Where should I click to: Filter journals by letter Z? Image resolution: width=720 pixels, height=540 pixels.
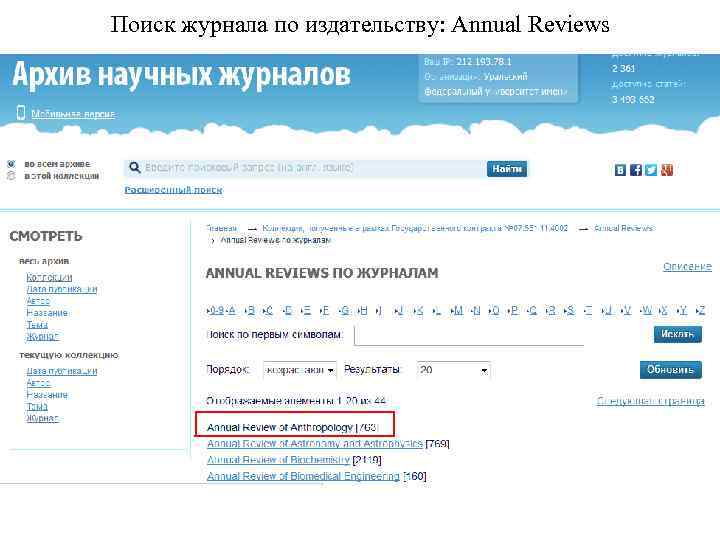point(700,311)
